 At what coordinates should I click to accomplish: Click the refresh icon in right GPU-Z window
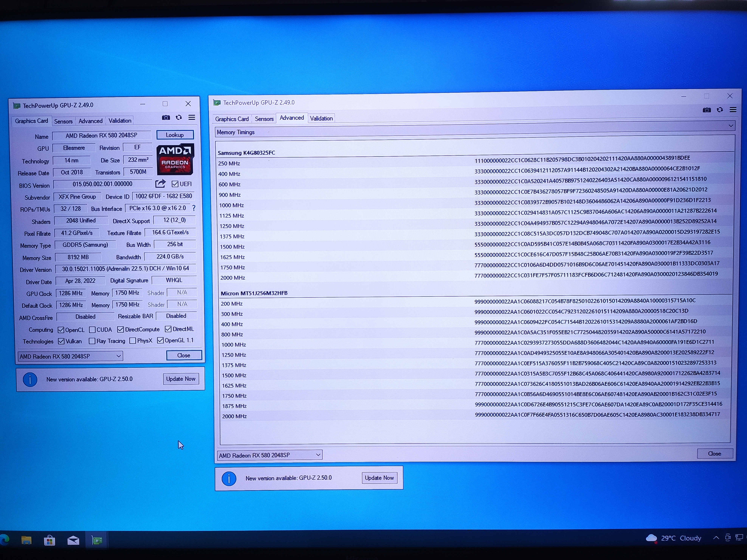(x=720, y=110)
